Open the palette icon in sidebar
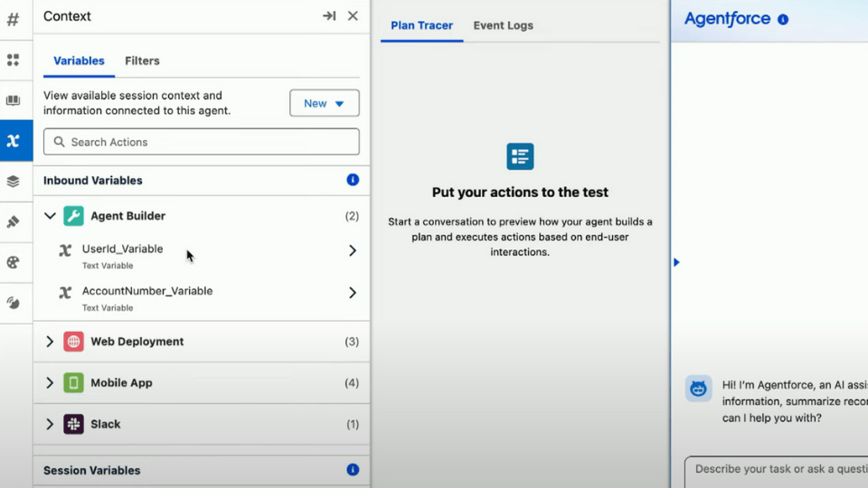868x488 pixels. [13, 262]
